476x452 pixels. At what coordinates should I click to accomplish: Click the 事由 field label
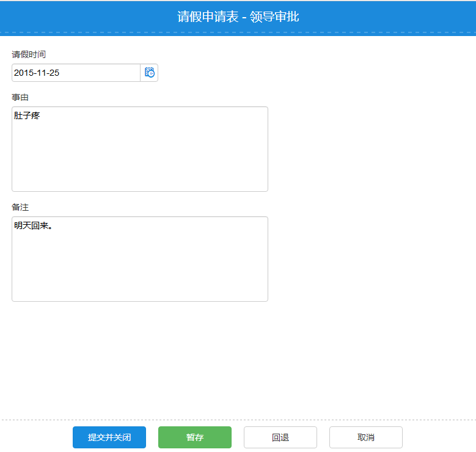point(20,97)
